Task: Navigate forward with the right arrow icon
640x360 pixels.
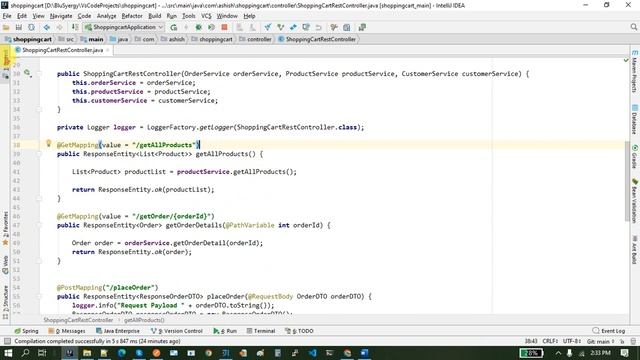Action: click(x=60, y=27)
